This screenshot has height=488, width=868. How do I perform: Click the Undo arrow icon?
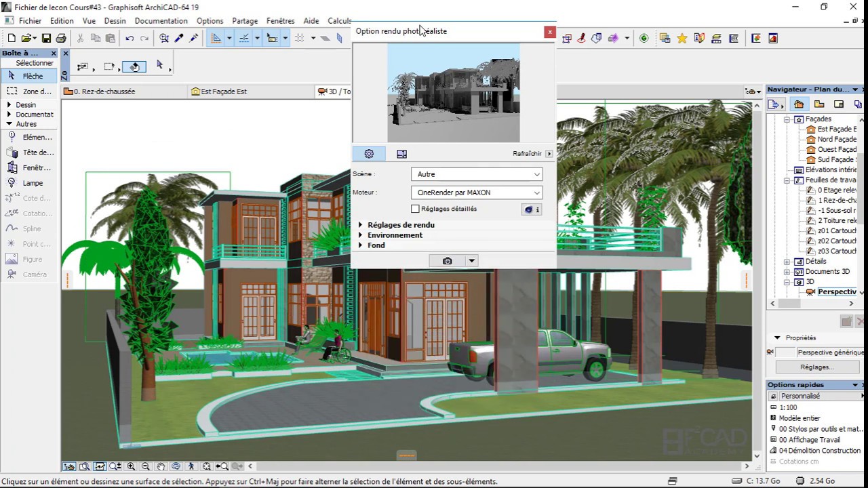[130, 39]
